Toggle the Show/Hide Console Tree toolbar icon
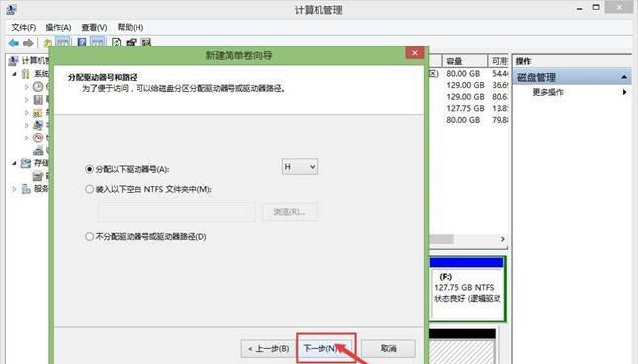638x364 pixels. coord(63,42)
